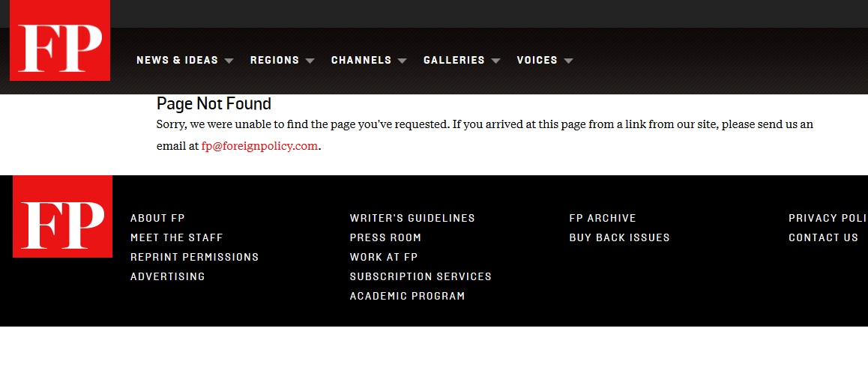This screenshot has height=376, width=868.
Task: Expand the Channels dropdown arrow
Action: tap(402, 61)
